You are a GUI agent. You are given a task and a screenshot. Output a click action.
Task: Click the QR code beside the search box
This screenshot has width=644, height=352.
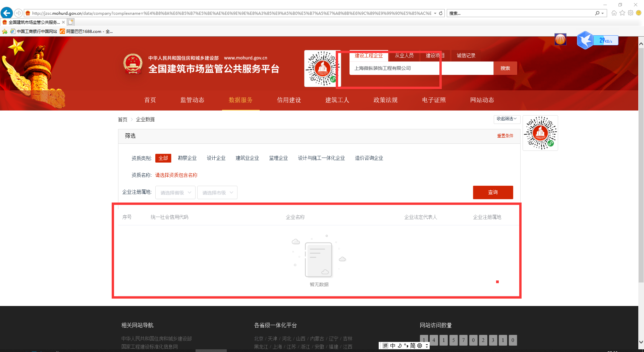point(322,69)
